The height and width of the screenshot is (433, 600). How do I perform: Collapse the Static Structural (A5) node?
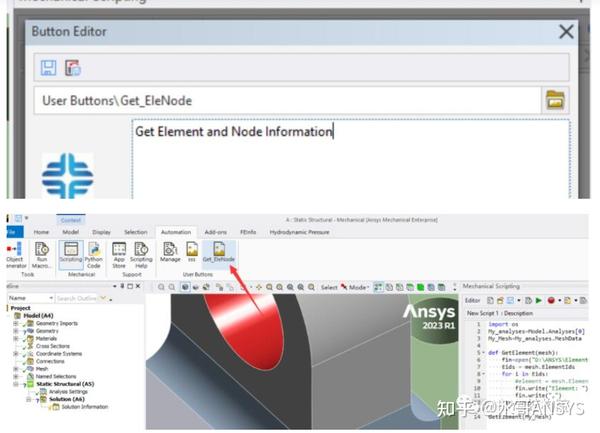point(16,384)
